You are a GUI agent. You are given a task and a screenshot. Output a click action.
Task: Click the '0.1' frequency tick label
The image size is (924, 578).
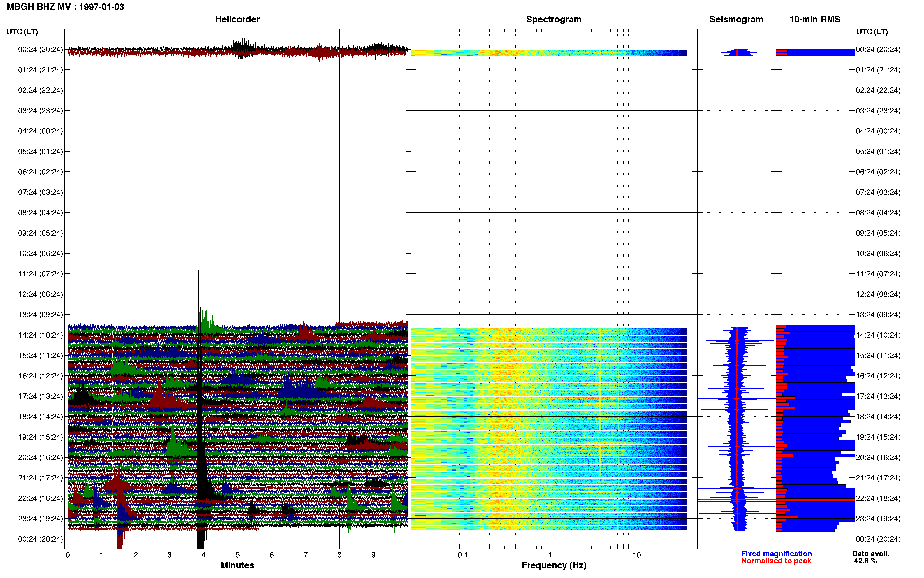[x=463, y=555]
